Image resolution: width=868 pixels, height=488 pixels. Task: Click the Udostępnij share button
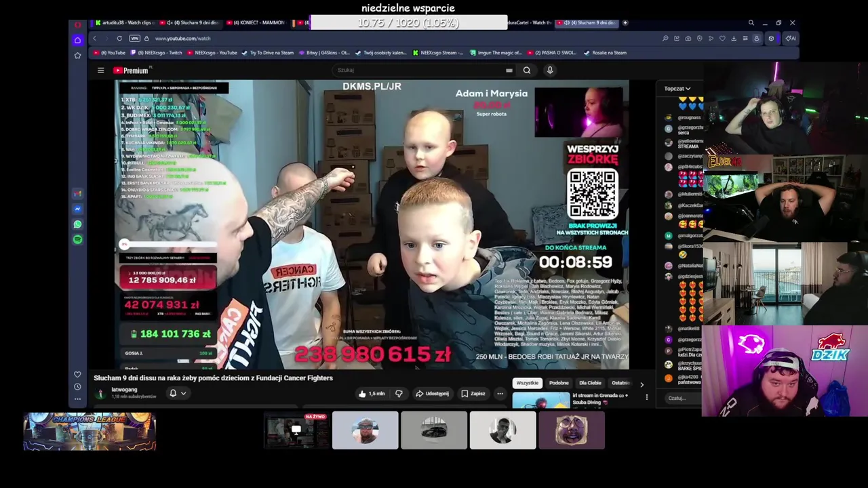click(x=432, y=394)
